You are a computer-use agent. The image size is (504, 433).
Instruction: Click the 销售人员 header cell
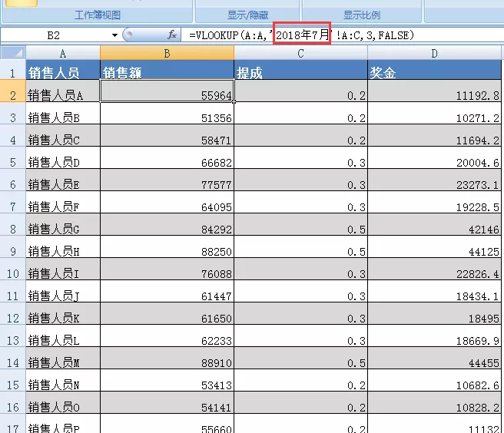pyautogui.click(x=63, y=70)
